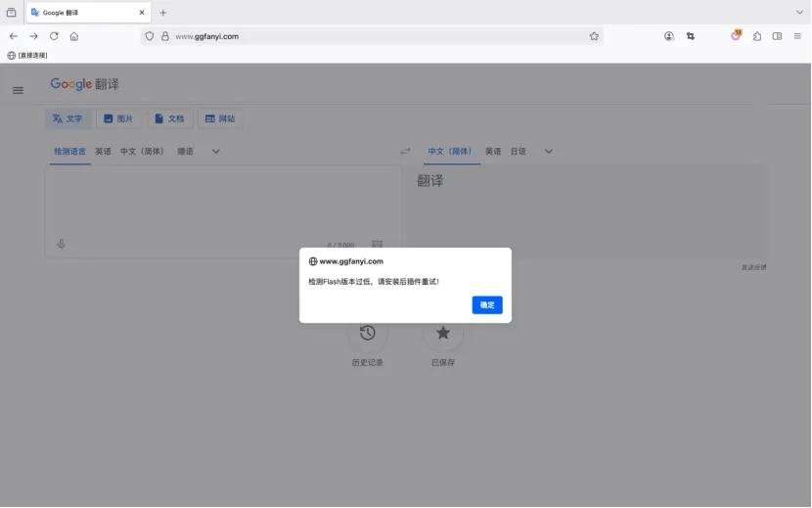Click the blue confirm button in dialog
The height and width of the screenshot is (508, 812).
pos(487,304)
